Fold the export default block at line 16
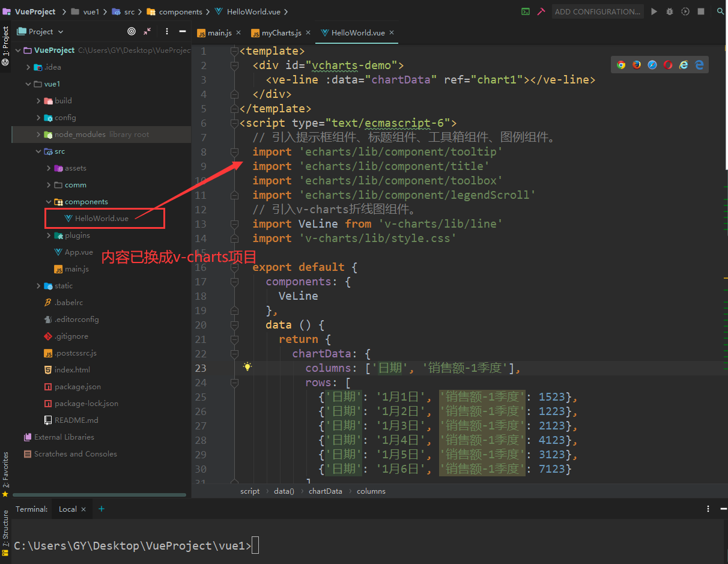The height and width of the screenshot is (564, 728). coord(235,267)
